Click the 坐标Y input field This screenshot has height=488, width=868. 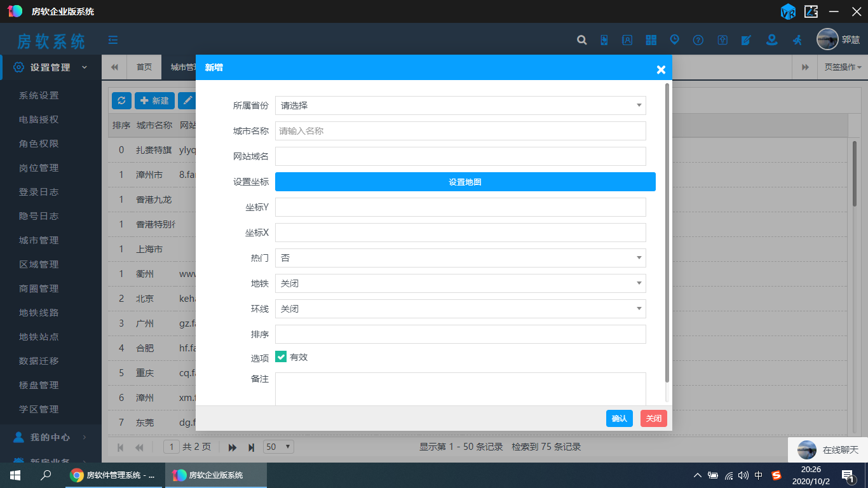pos(461,207)
